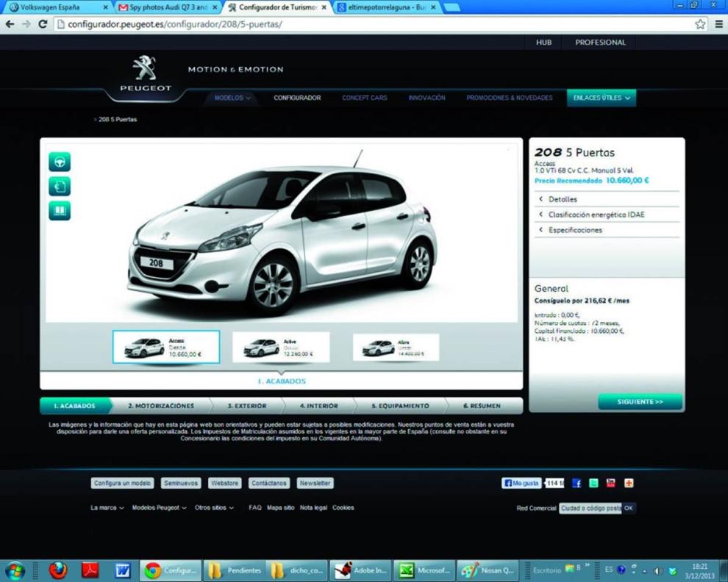The height and width of the screenshot is (582, 728).
Task: Select the Active trim thumbnail
Action: [282, 347]
